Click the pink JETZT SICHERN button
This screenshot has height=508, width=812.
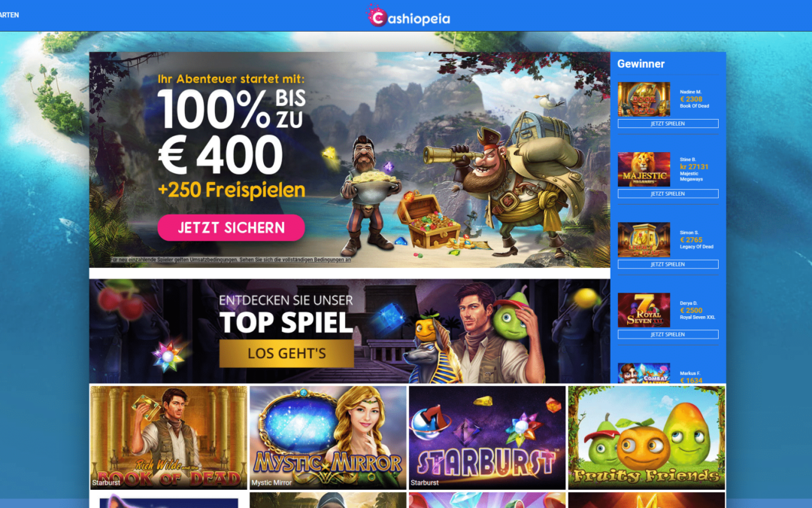pos(231,227)
